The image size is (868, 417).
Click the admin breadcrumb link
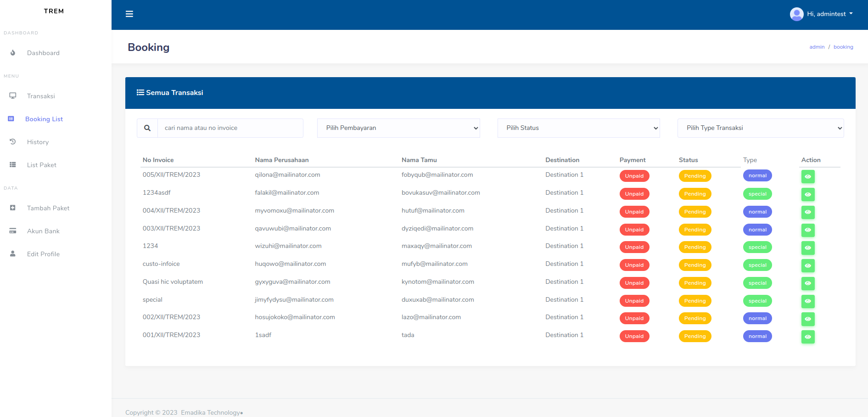point(817,47)
